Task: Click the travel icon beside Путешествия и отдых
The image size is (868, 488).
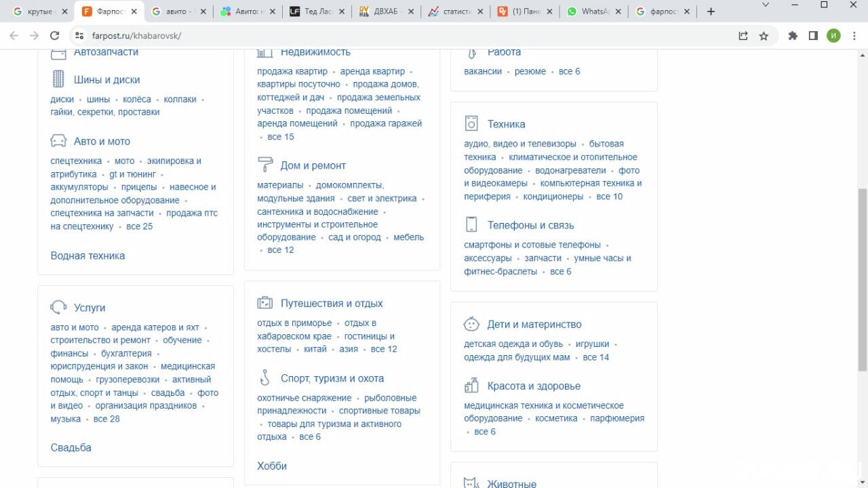Action: point(265,303)
